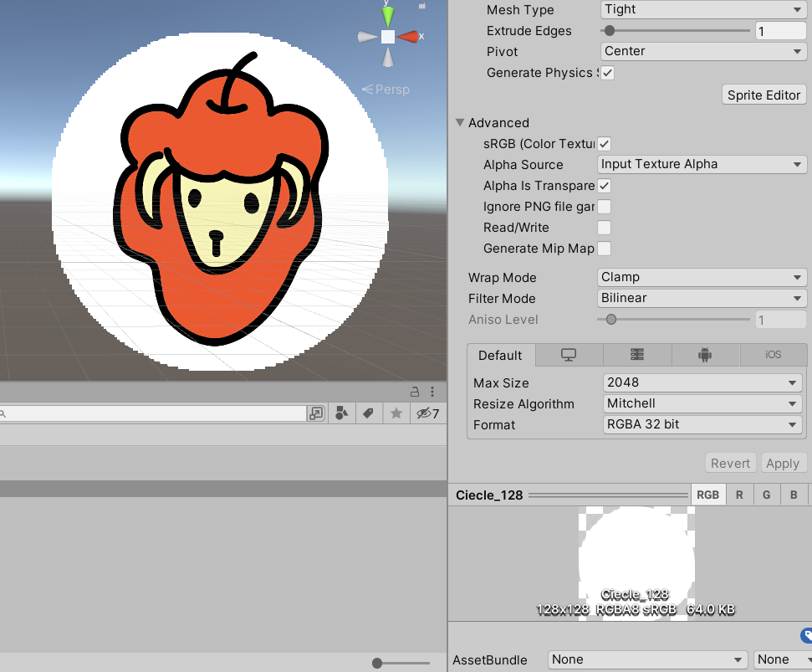
Task: Toggle Persp projection label in scene view
Action: pos(386,90)
